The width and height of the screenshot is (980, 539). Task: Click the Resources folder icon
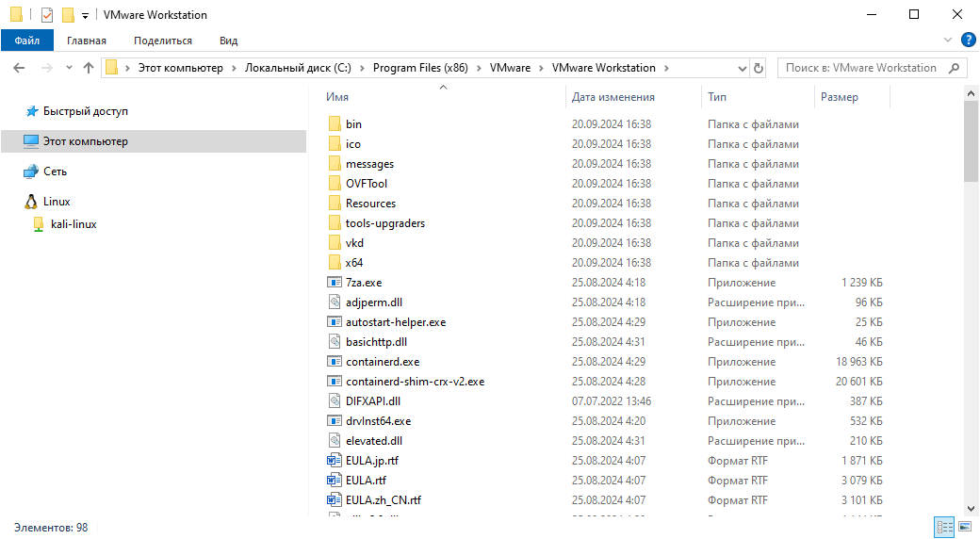335,204
